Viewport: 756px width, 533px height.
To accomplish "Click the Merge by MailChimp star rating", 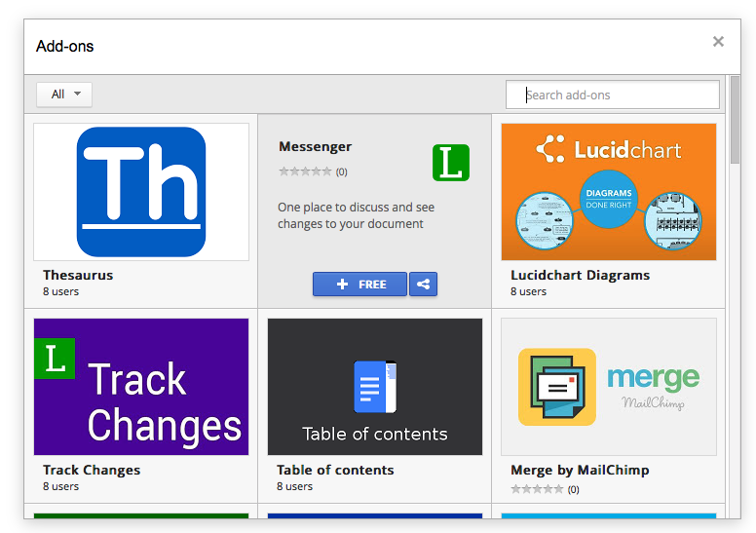I will [537, 489].
